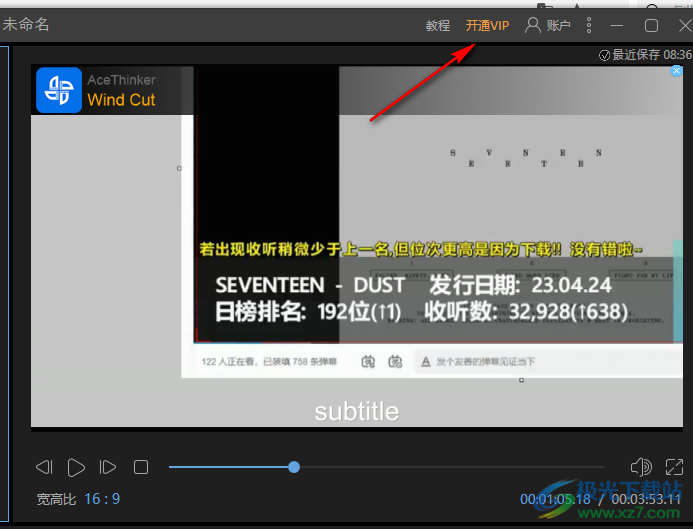
Task: Stop the video playback
Action: pyautogui.click(x=141, y=467)
